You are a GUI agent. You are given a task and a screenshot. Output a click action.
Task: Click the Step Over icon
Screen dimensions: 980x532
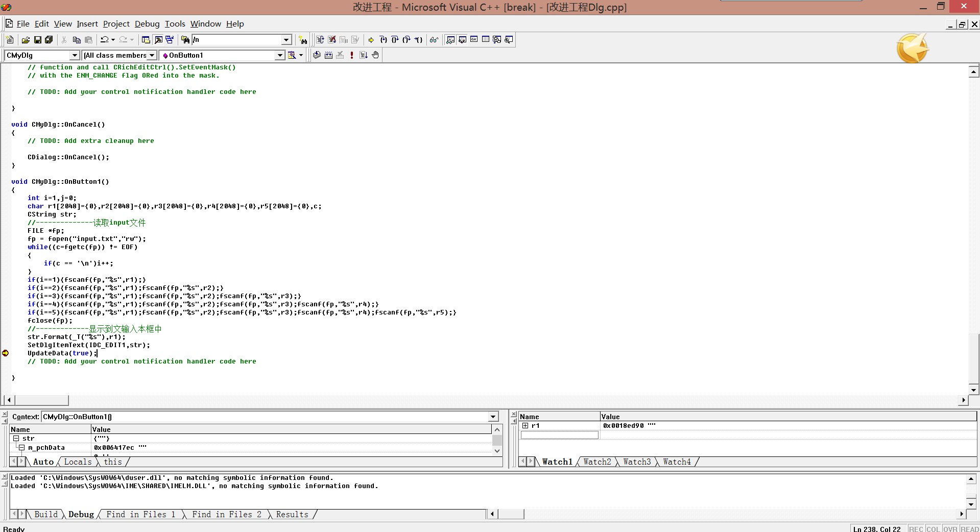(x=395, y=40)
